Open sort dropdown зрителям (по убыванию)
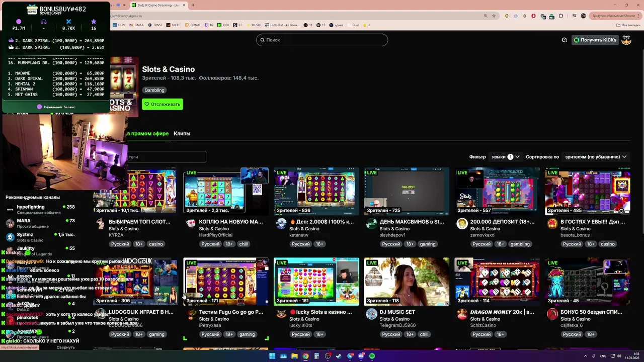644x362 pixels. (596, 157)
